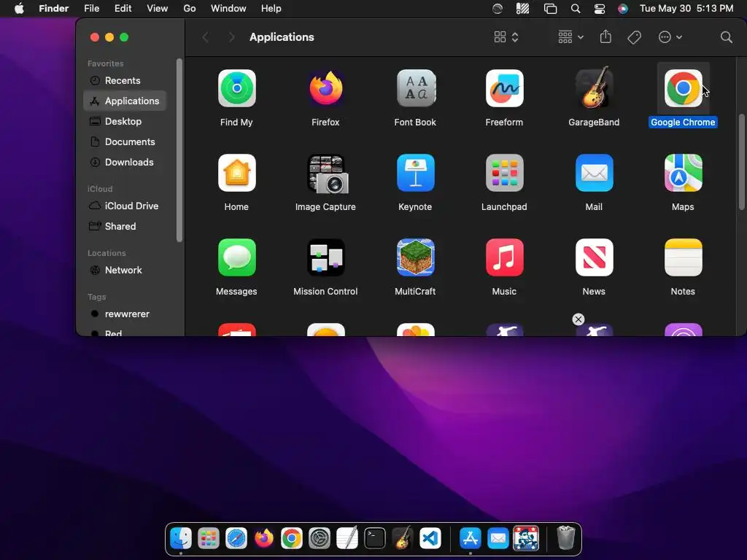Select the Firefox app in Applications

[x=326, y=88]
